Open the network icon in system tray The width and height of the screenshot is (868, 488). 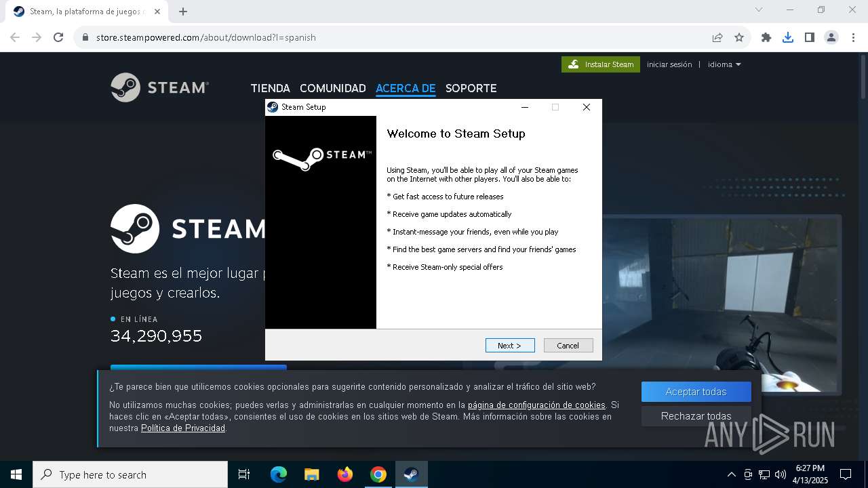764,474
